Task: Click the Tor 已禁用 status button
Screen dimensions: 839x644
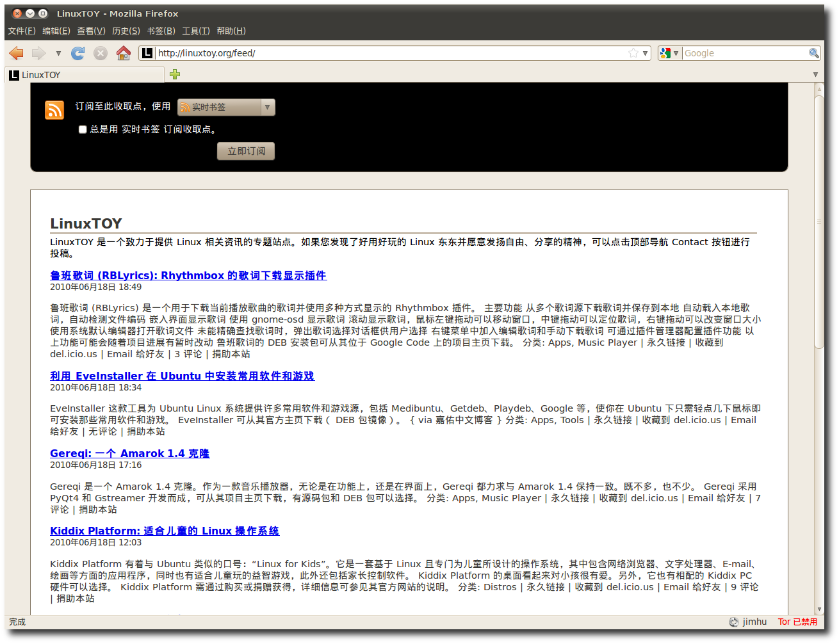Action: [797, 622]
